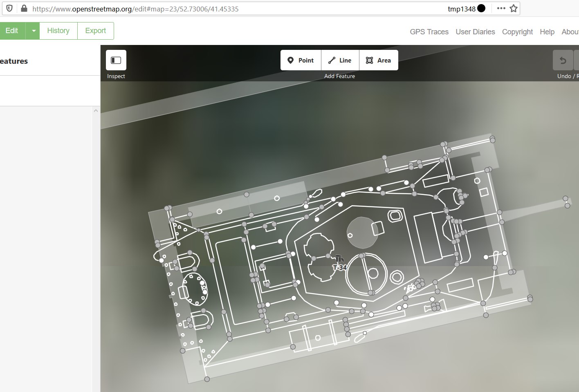This screenshot has height=392, width=579.
Task: Open the browser page actions ellipsis
Action: (x=501, y=8)
